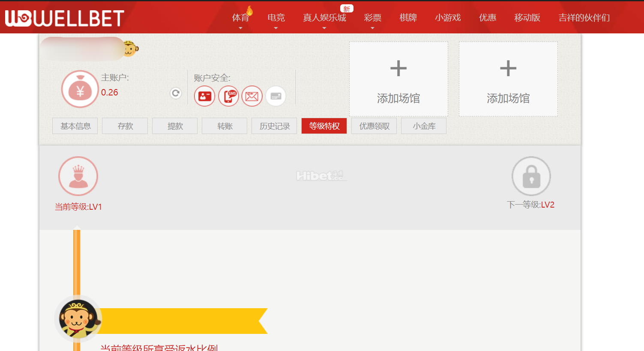This screenshot has width=644, height=351.
Task: Click the locked next level LV2 icon
Action: [x=531, y=176]
